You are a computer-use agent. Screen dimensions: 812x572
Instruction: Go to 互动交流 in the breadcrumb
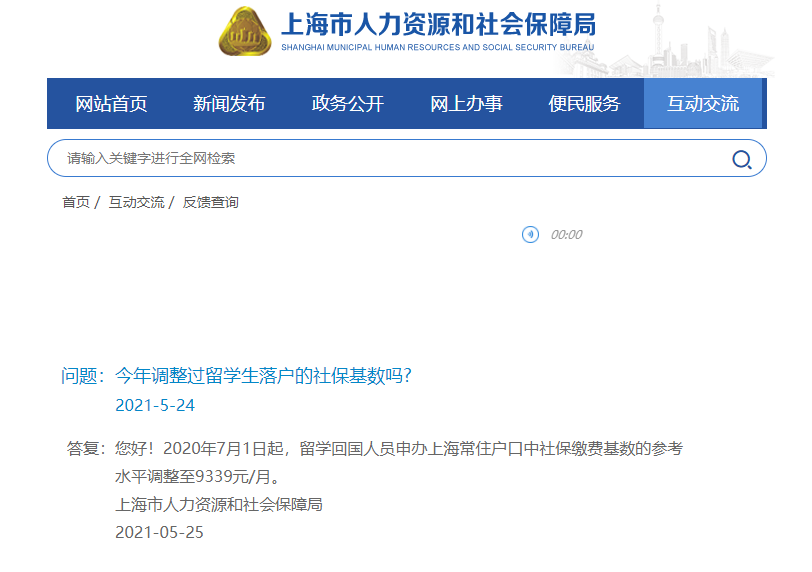pos(136,202)
